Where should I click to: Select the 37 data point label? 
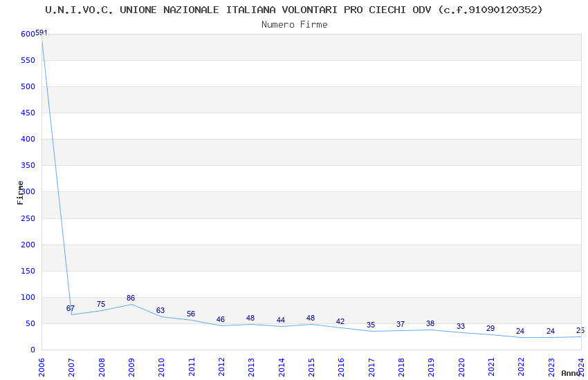pyautogui.click(x=401, y=324)
